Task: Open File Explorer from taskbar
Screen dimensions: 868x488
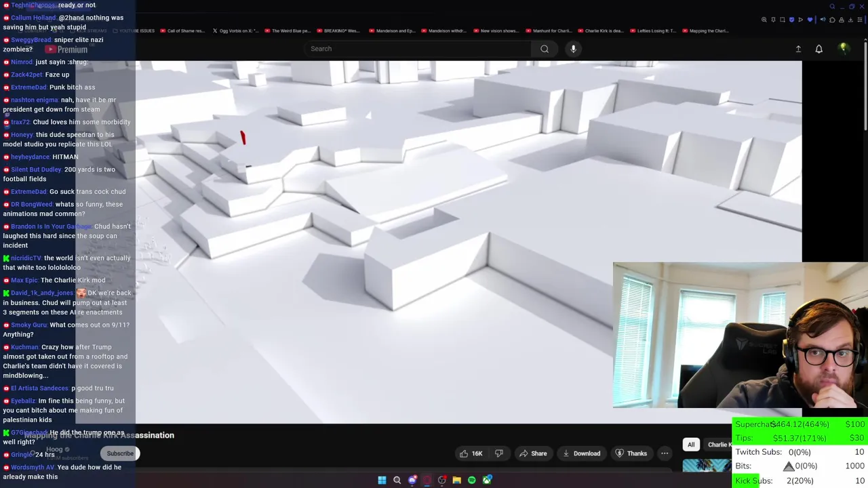Action: tap(457, 480)
